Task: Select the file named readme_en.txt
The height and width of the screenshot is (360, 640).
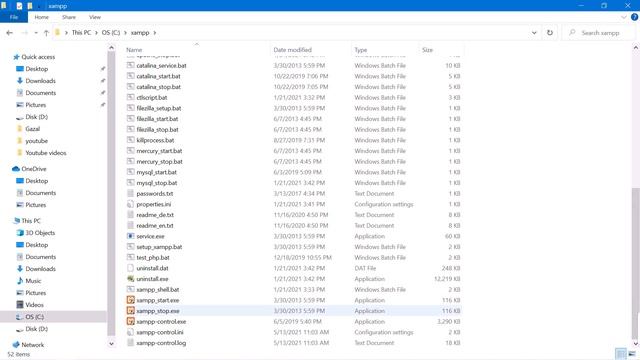Action: [155, 225]
